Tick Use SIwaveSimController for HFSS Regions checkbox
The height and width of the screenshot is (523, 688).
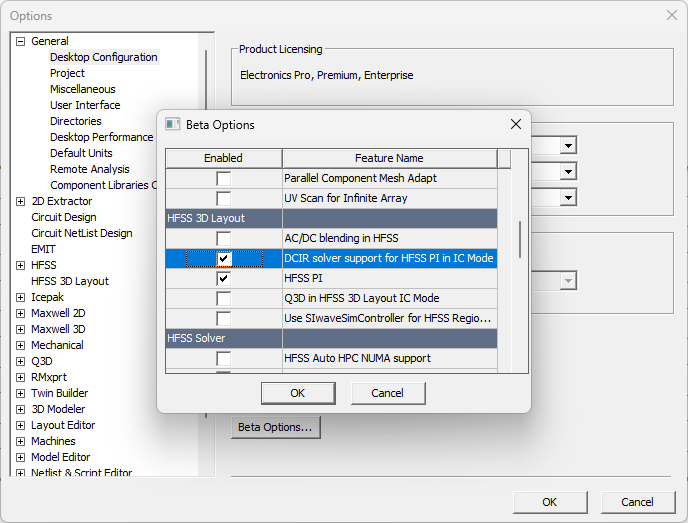[224, 319]
